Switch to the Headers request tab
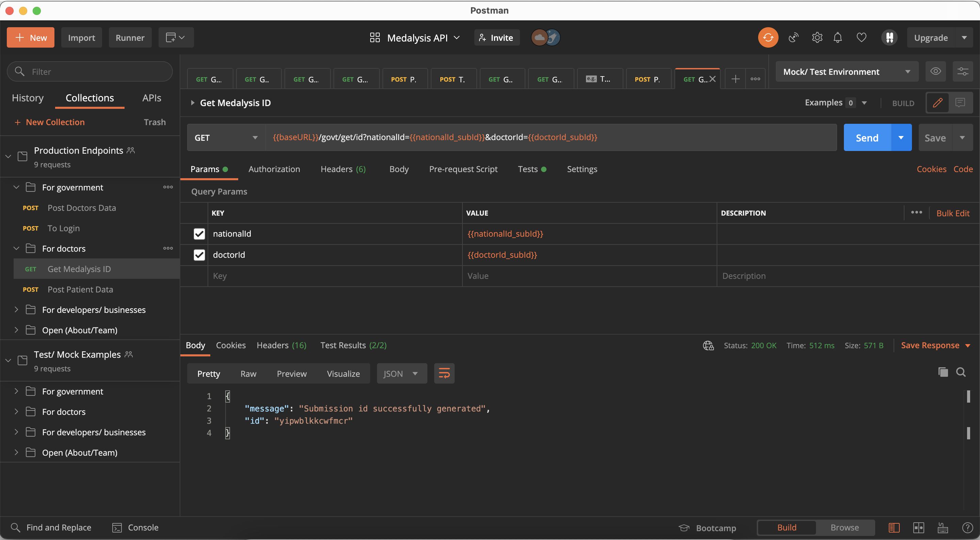Viewport: 980px width, 540px height. click(x=343, y=169)
